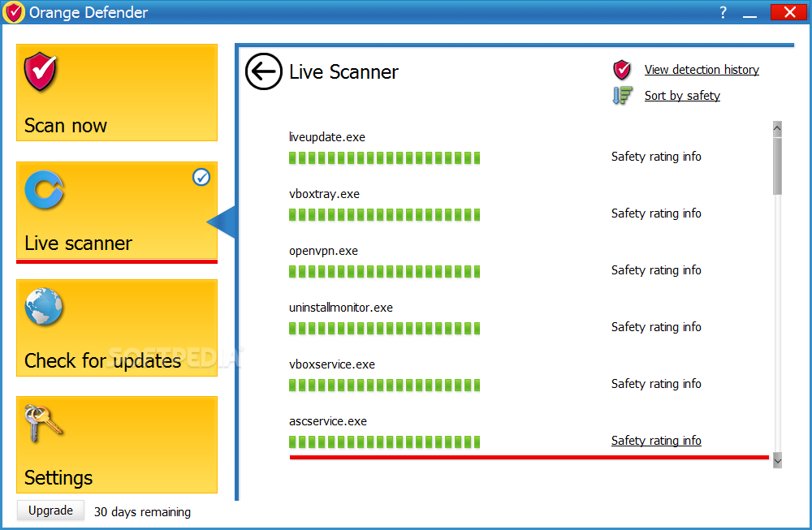Screen dimensions: 812x530
Task: Open Safety rating info for liveupdate.exe
Action: [x=656, y=157]
